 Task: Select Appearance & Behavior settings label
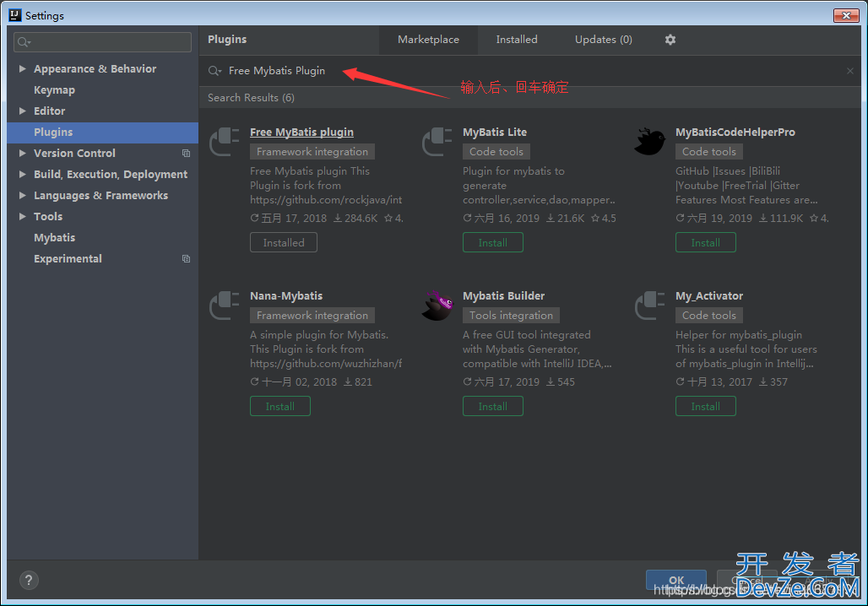[x=95, y=68]
